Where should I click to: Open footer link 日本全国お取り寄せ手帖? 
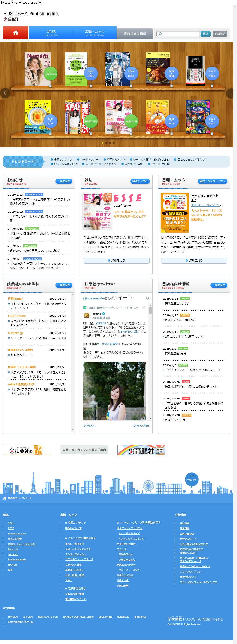21,622
